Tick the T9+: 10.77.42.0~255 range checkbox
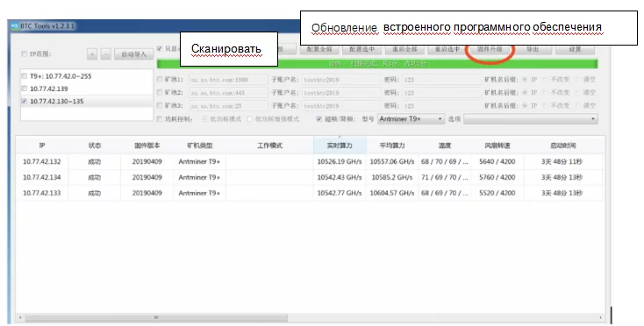 pyautogui.click(x=25, y=76)
